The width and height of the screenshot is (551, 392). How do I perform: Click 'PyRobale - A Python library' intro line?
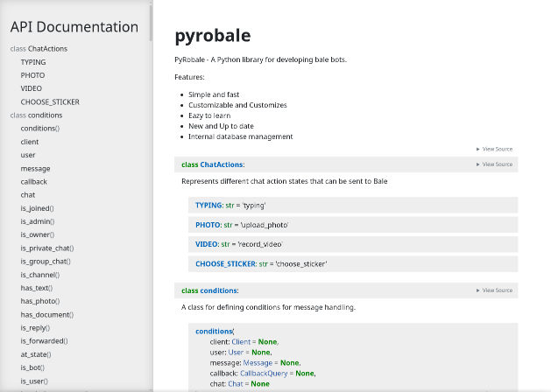pyautogui.click(x=260, y=59)
